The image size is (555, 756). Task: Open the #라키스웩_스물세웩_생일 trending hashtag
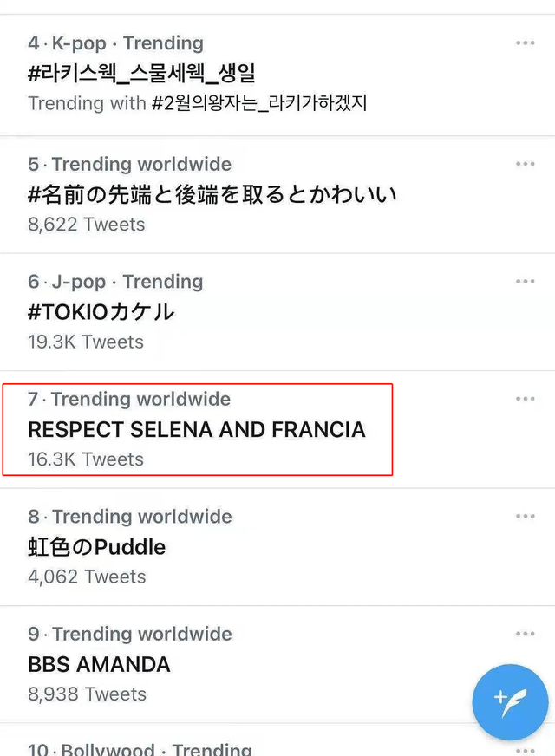point(141,72)
